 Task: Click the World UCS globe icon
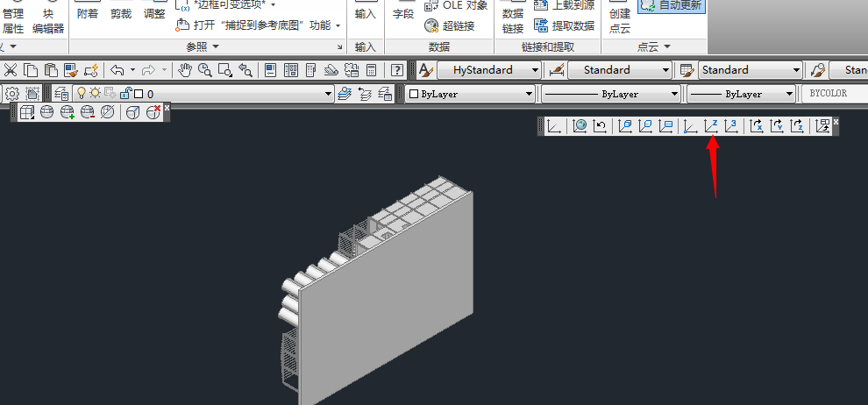pos(580,126)
